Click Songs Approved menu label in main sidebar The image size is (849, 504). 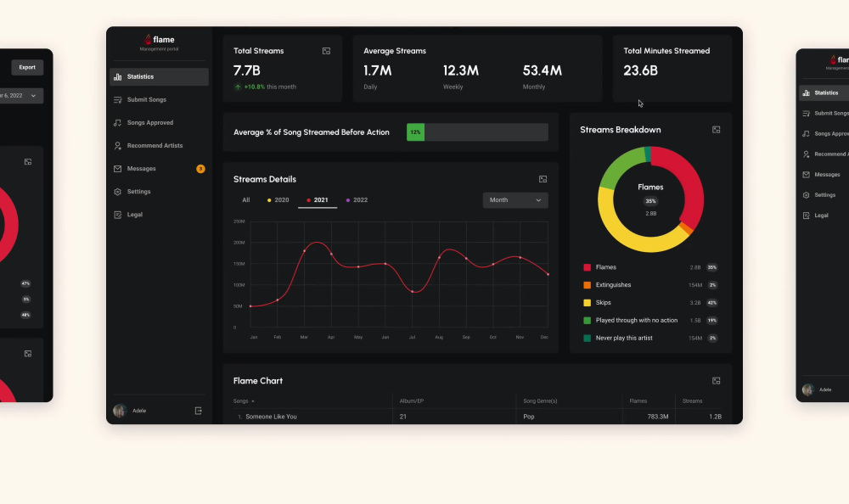point(150,123)
